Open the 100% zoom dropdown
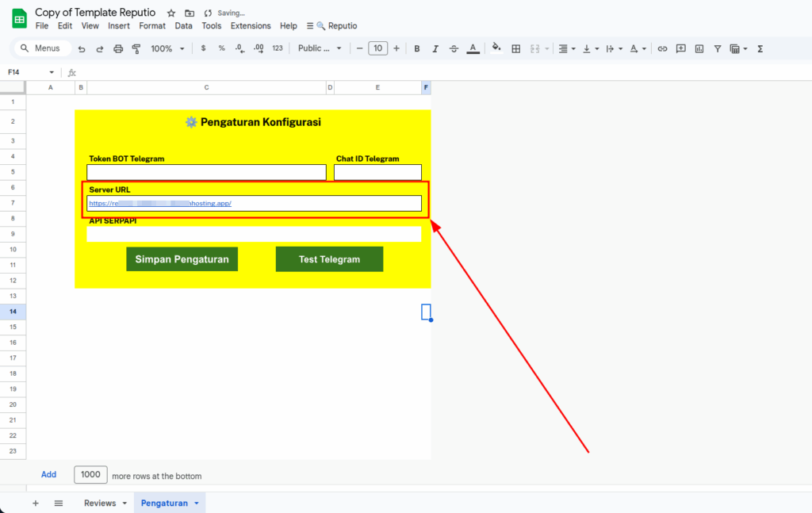This screenshot has height=513, width=812. click(167, 48)
